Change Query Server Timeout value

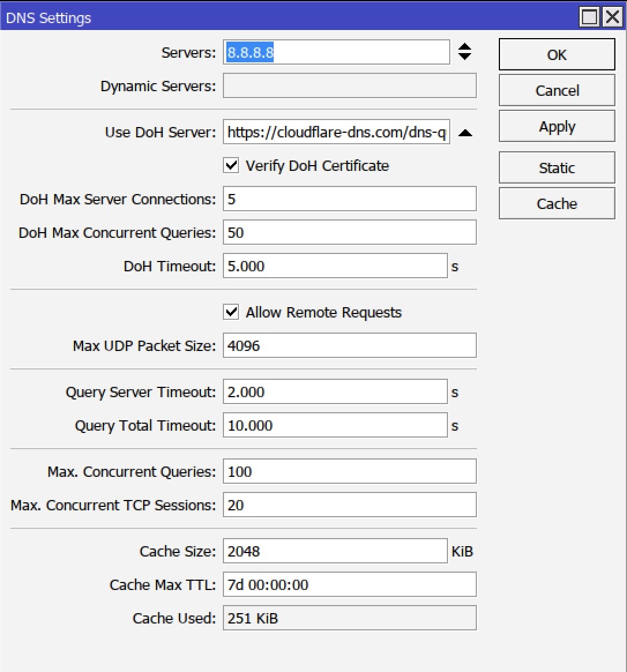[335, 391]
